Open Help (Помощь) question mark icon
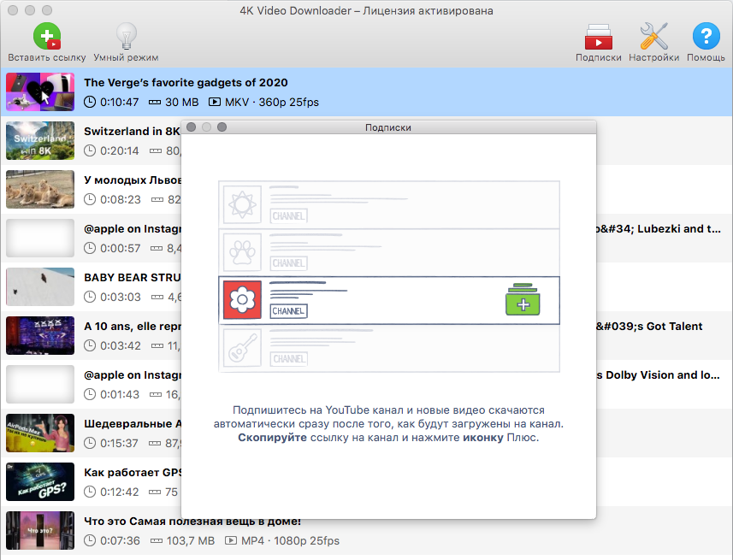 (x=706, y=36)
